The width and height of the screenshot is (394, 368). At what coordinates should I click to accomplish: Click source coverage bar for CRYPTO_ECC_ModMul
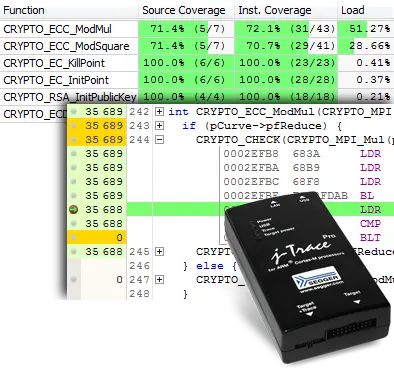[186, 29]
